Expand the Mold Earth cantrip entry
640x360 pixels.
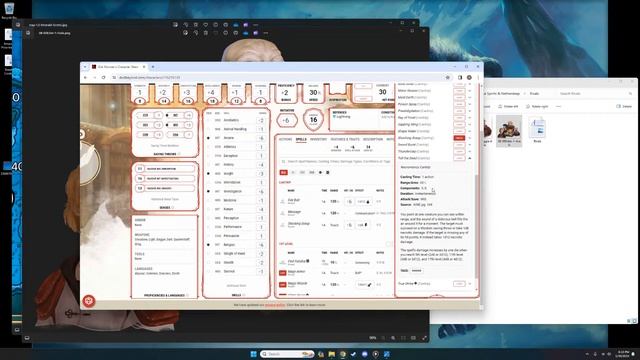(x=469, y=97)
